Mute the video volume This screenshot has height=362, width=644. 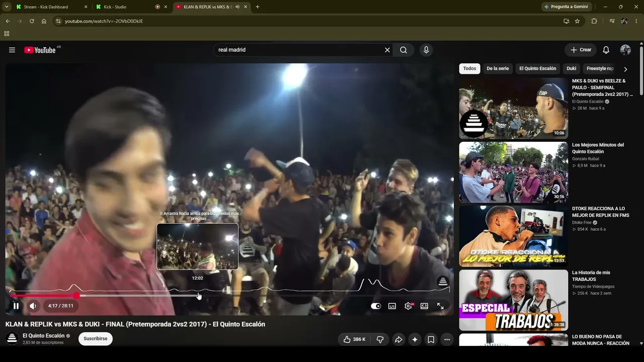(33, 306)
